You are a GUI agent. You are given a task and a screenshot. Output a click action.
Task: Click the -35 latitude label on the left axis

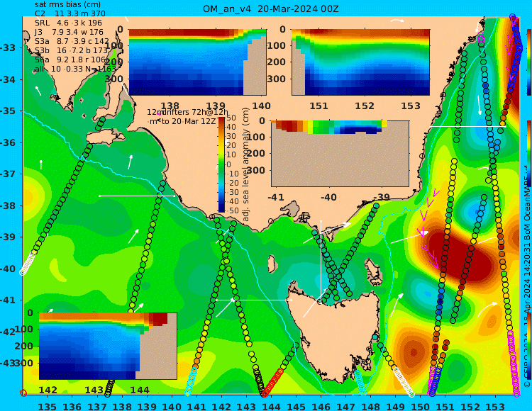pos(8,111)
